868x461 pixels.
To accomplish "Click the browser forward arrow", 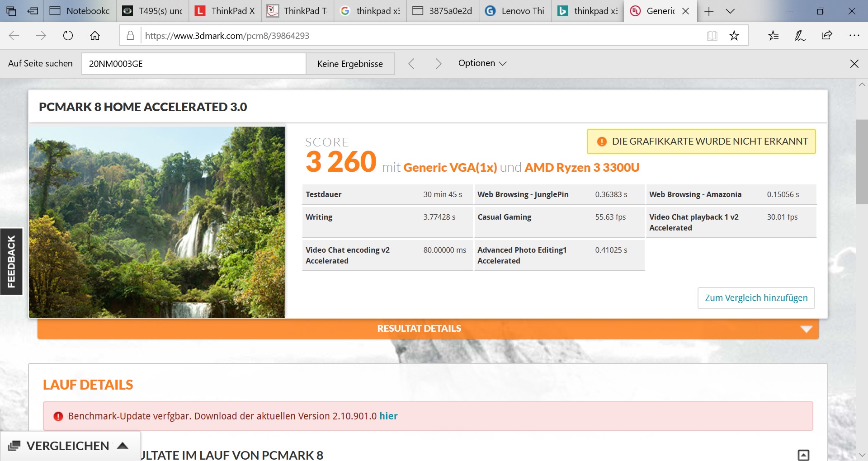I will coord(41,36).
